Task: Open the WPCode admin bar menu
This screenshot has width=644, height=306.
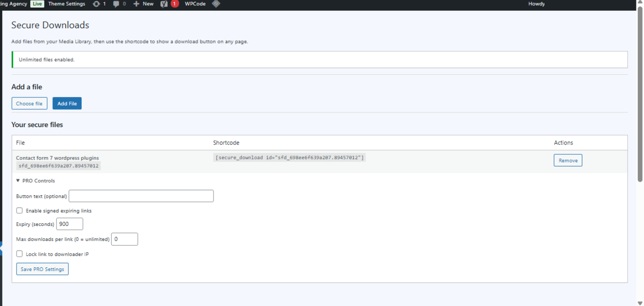Action: click(195, 4)
